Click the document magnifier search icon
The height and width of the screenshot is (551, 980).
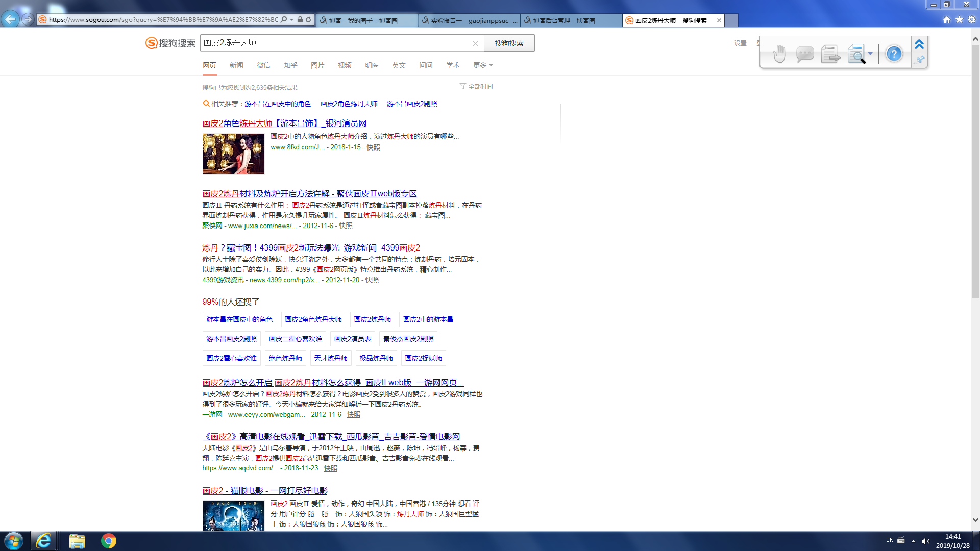[x=856, y=54]
